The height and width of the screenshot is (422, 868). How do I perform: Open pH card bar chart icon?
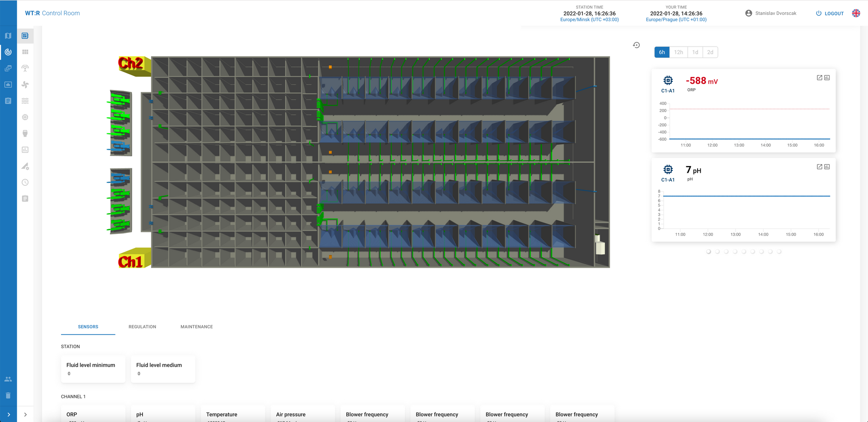click(827, 167)
